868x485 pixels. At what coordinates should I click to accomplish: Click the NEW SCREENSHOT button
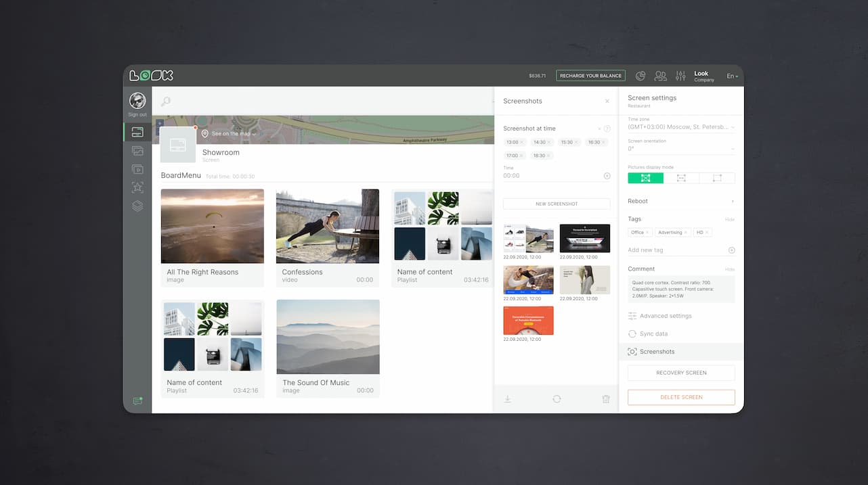click(556, 204)
